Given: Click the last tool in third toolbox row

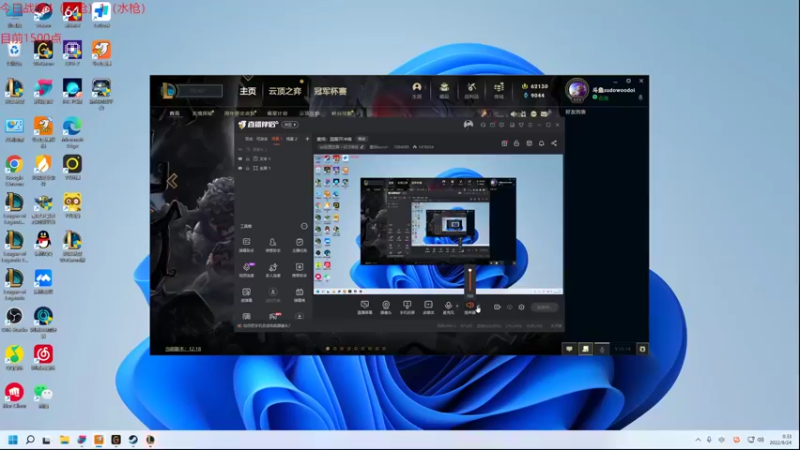Looking at the screenshot, I should pos(299,294).
